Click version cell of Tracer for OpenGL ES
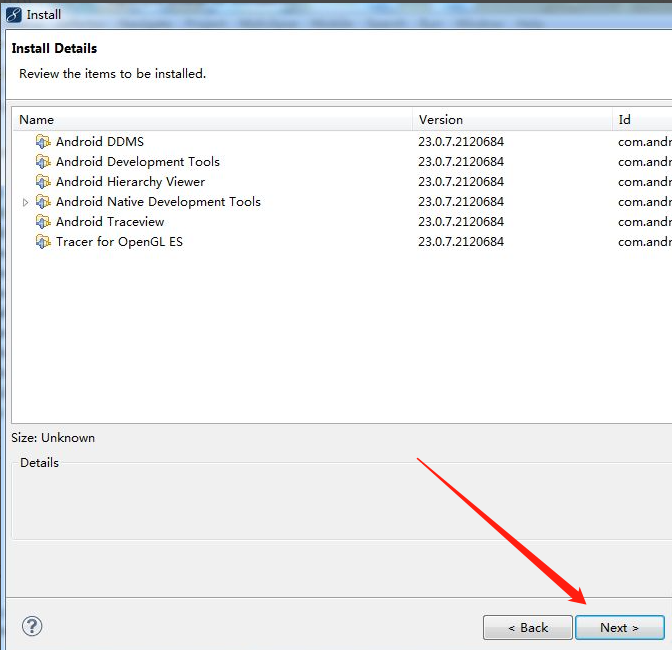This screenshot has height=650, width=672. pos(461,242)
